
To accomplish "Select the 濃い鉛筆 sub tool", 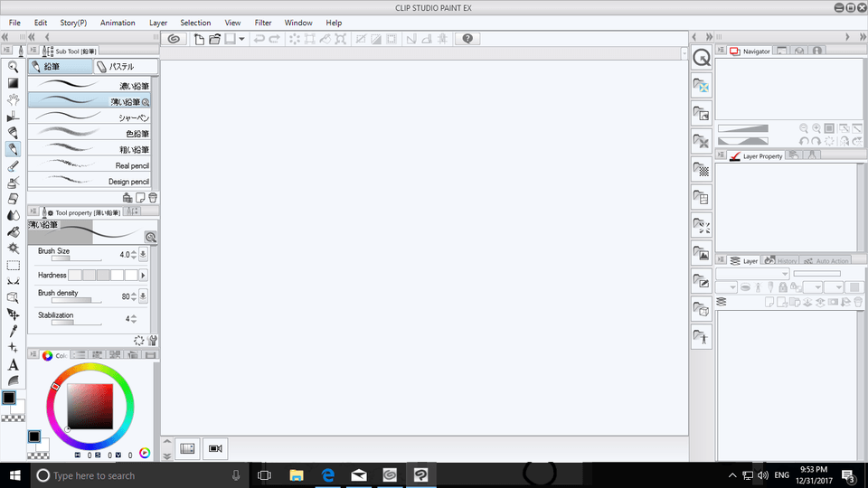I will (x=90, y=85).
